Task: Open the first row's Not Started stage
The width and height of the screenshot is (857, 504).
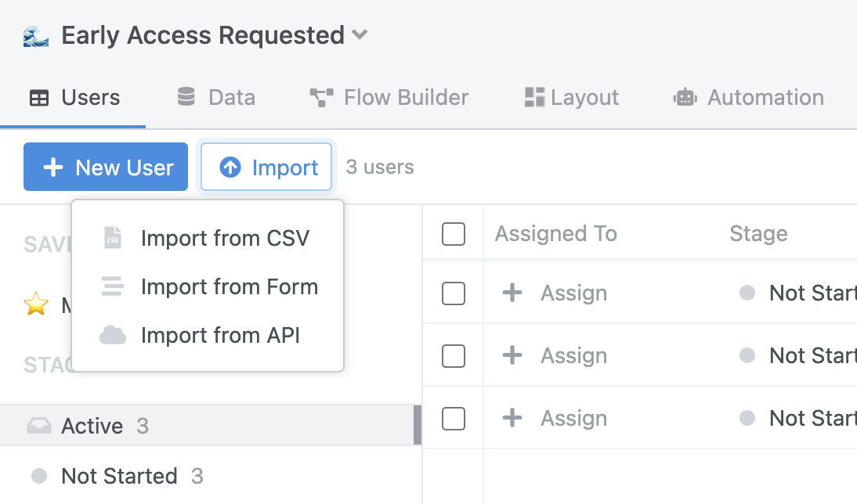Action: click(798, 293)
